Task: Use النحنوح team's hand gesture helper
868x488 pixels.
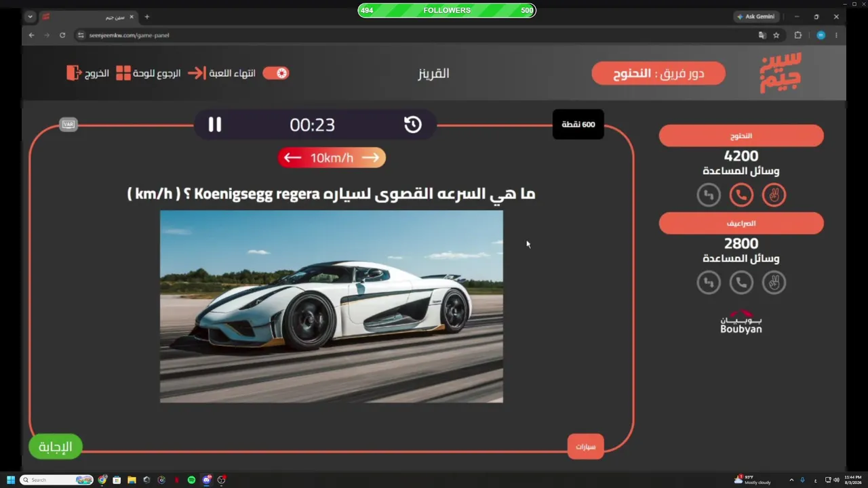Action: pyautogui.click(x=774, y=195)
